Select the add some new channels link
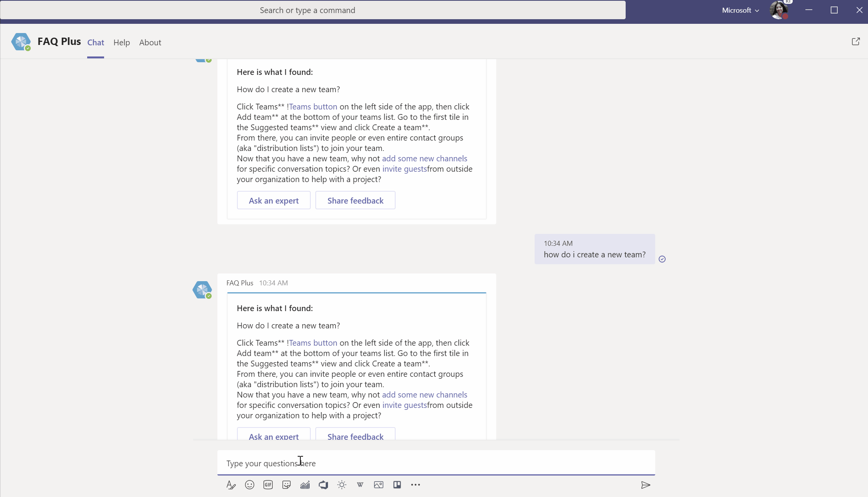 click(x=424, y=394)
